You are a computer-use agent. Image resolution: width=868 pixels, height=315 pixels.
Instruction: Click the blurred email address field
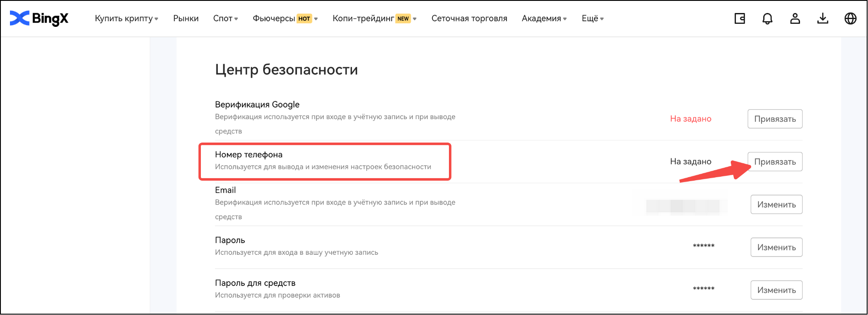682,207
